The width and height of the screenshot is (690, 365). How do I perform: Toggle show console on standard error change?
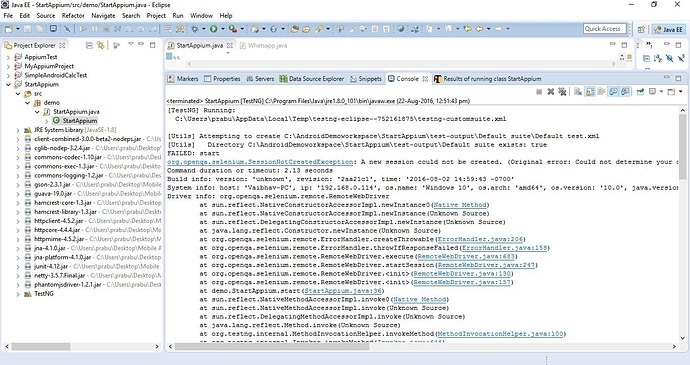(624, 92)
